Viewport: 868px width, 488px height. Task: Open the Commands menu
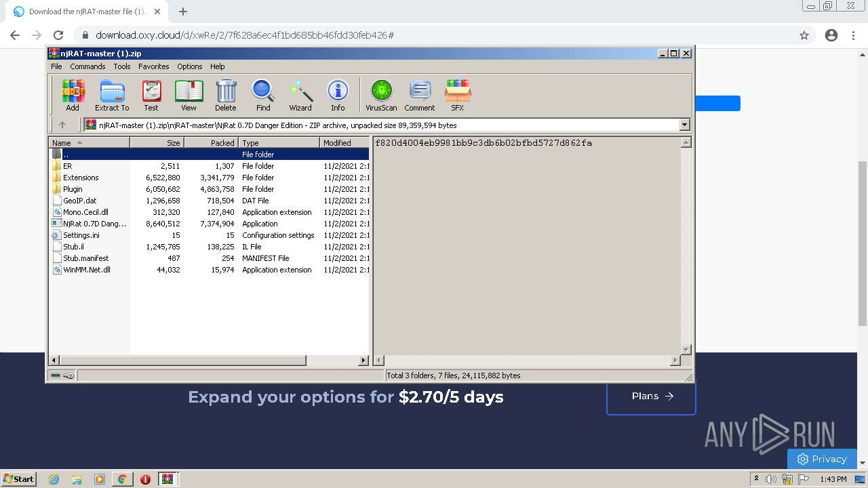point(87,66)
